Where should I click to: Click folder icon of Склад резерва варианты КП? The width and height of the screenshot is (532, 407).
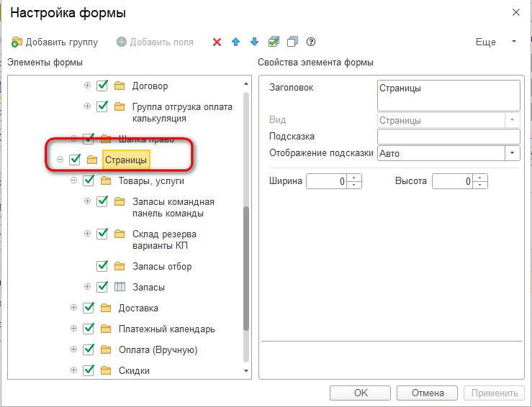click(x=119, y=234)
